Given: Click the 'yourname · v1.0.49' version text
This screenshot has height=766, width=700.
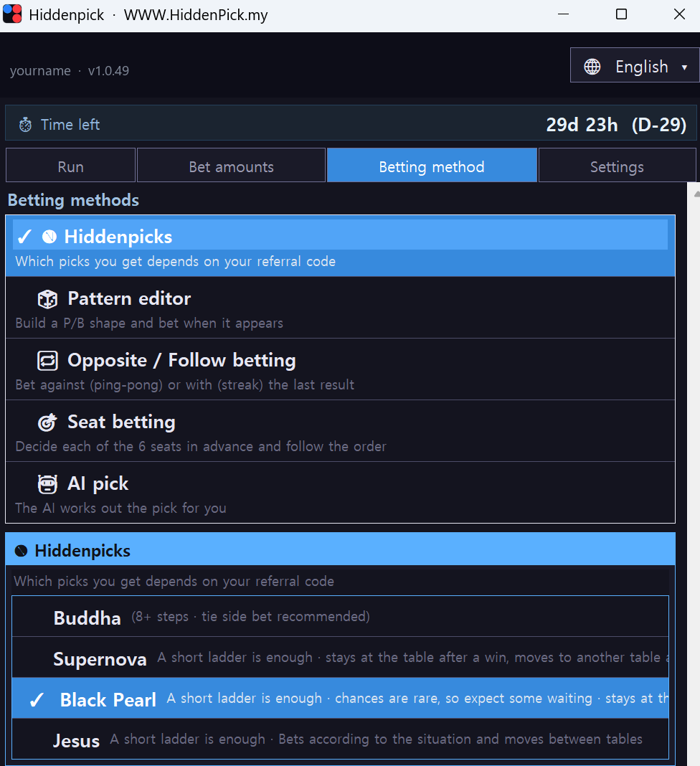Looking at the screenshot, I should click(x=70, y=71).
